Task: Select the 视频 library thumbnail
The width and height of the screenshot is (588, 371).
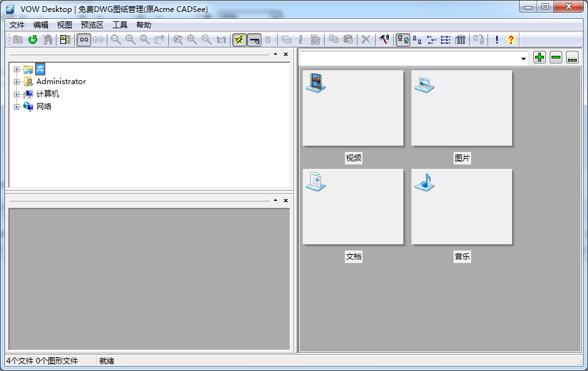Action: click(353, 108)
